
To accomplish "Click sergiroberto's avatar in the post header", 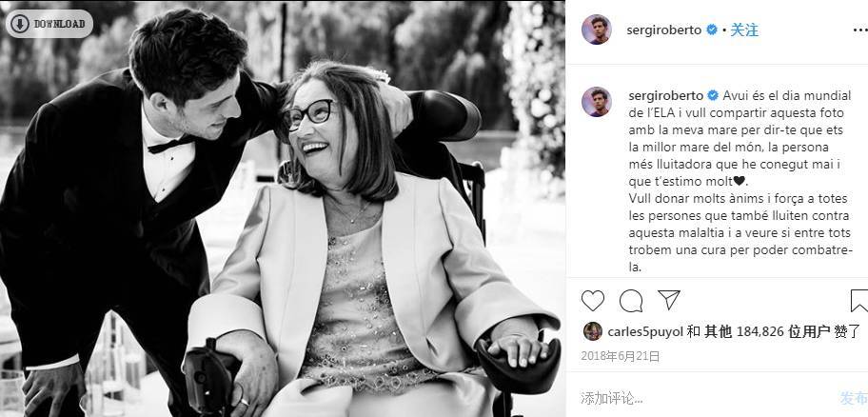I will tap(597, 30).
